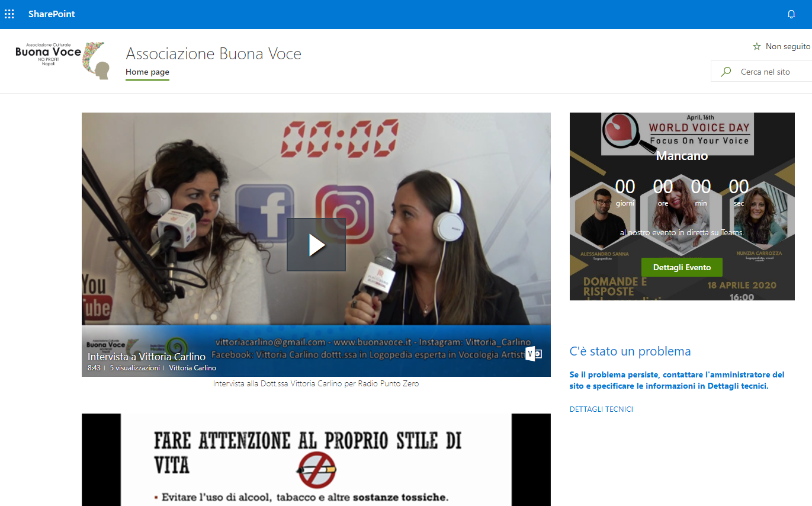812x506 pixels.
Task: Open the Associazione Buona Voce site title
Action: [213, 54]
